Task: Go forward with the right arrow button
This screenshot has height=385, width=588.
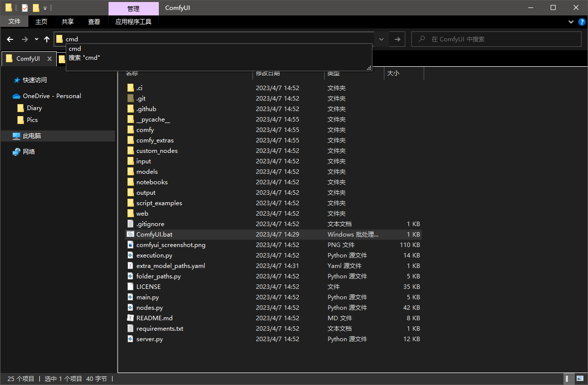Action: click(25, 39)
